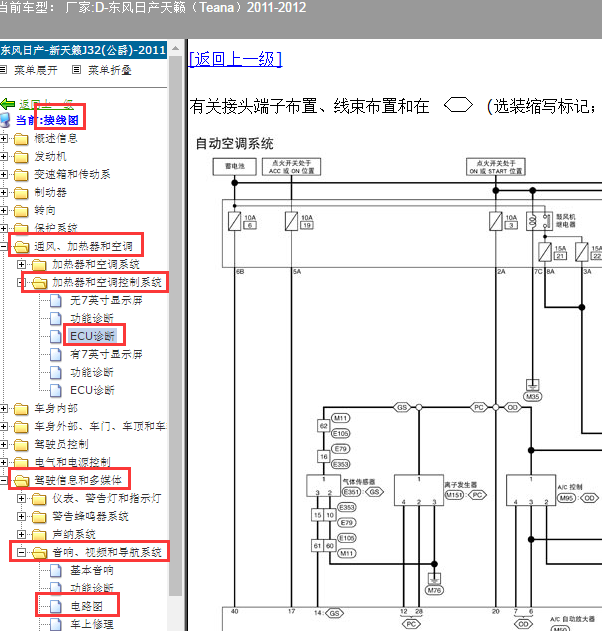Click the highlighted ECU诊断 page icon
Screen dimensions: 602x631
coord(56,336)
